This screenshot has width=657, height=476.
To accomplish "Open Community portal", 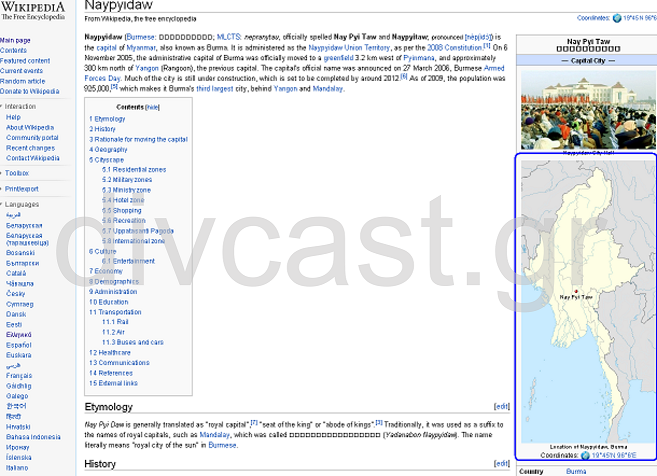I will pos(32,137).
